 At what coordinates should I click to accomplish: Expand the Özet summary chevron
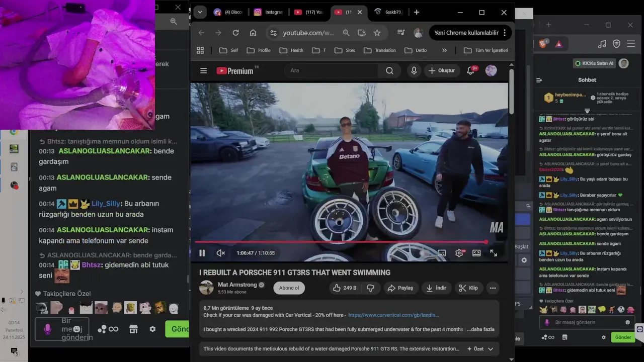(x=491, y=349)
